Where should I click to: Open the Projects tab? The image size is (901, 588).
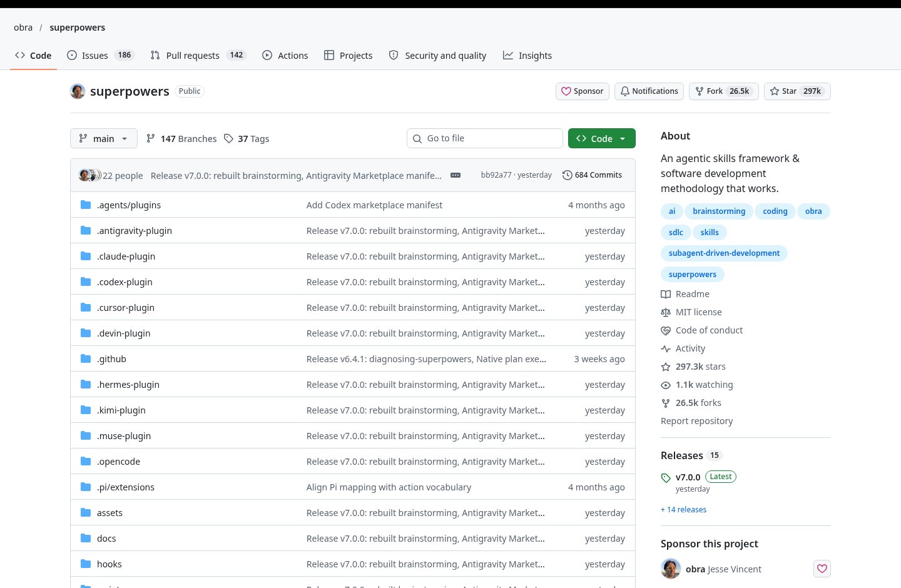349,55
